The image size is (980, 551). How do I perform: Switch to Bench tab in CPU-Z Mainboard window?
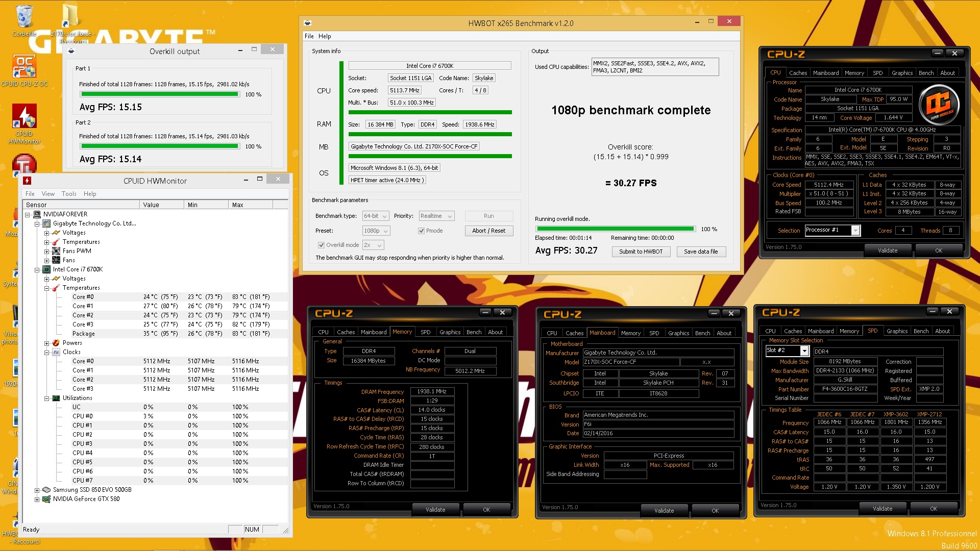coord(702,333)
